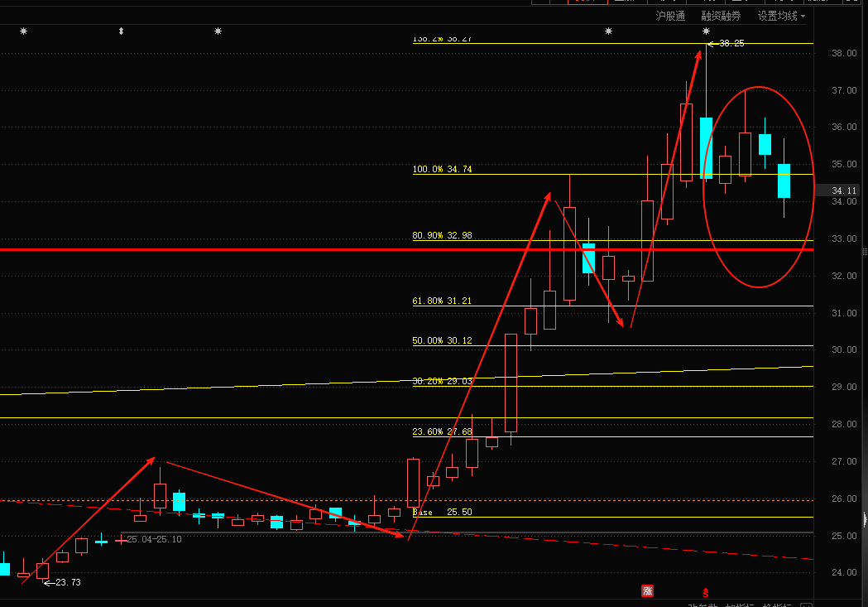868x607 pixels.
Task: Open the 融资融券 link
Action: click(x=721, y=16)
